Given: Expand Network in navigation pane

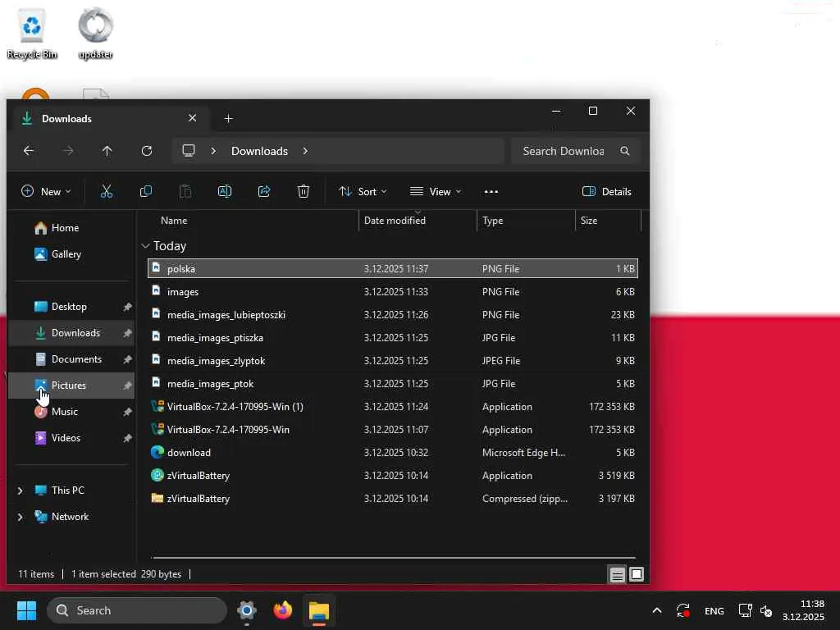Looking at the screenshot, I should [21, 517].
